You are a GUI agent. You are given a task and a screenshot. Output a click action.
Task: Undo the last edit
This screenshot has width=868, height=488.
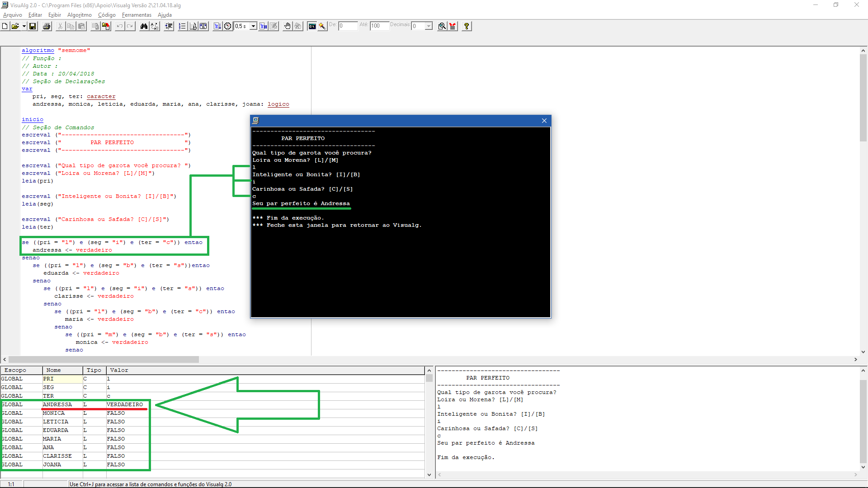(119, 26)
